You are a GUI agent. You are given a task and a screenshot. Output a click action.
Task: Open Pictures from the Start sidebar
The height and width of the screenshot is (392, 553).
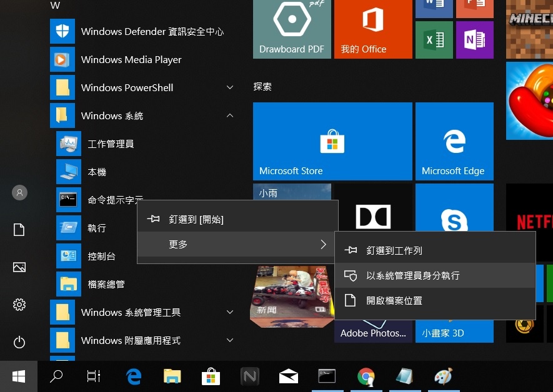pyautogui.click(x=19, y=267)
